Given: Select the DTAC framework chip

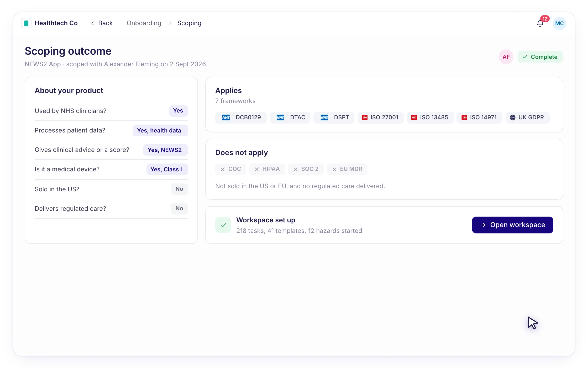Looking at the screenshot, I should point(290,117).
